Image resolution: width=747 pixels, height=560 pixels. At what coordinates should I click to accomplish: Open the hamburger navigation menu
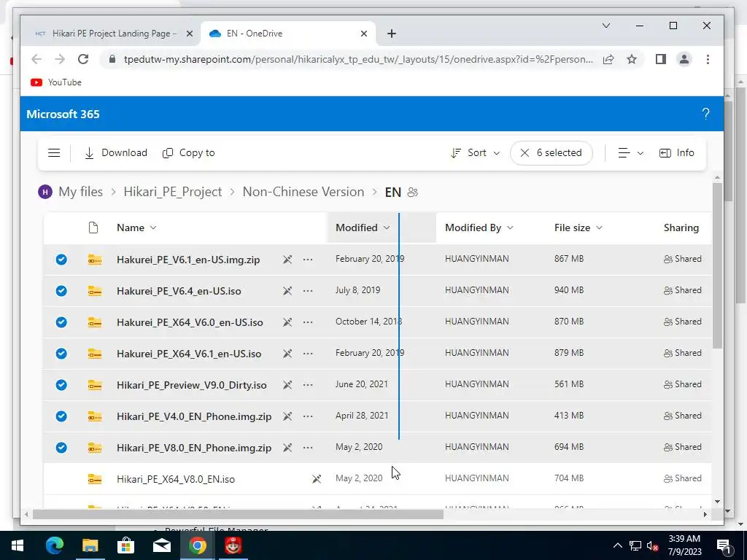[x=54, y=153]
